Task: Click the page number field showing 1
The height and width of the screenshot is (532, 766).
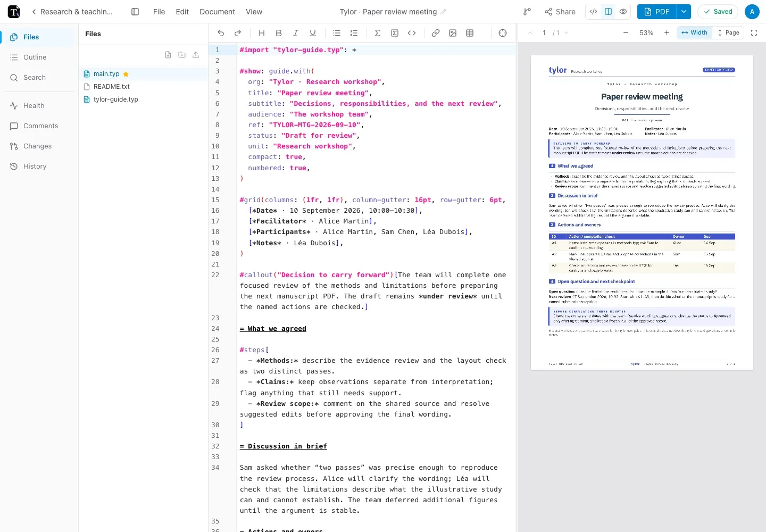Action: [x=544, y=32]
